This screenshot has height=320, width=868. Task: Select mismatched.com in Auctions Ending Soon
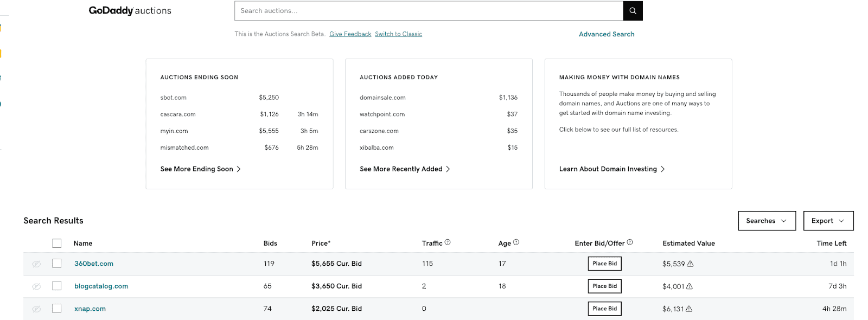pyautogui.click(x=184, y=148)
